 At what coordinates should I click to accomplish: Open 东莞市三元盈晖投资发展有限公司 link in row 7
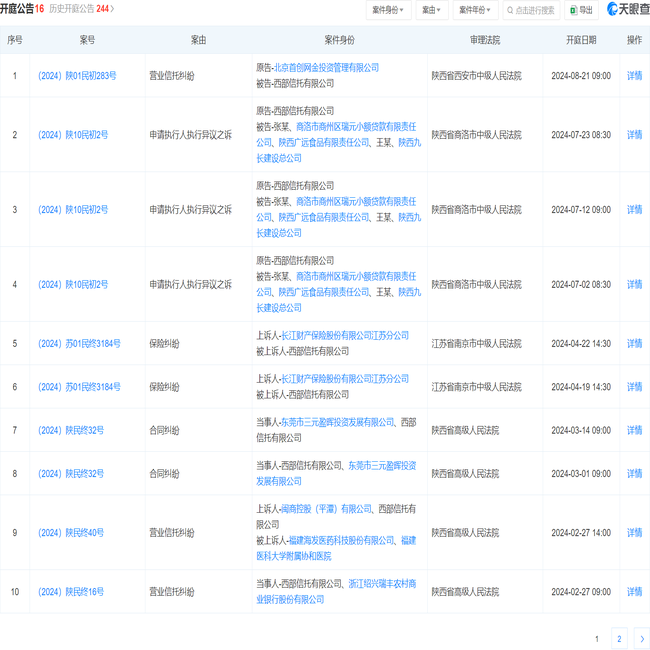[x=337, y=422]
